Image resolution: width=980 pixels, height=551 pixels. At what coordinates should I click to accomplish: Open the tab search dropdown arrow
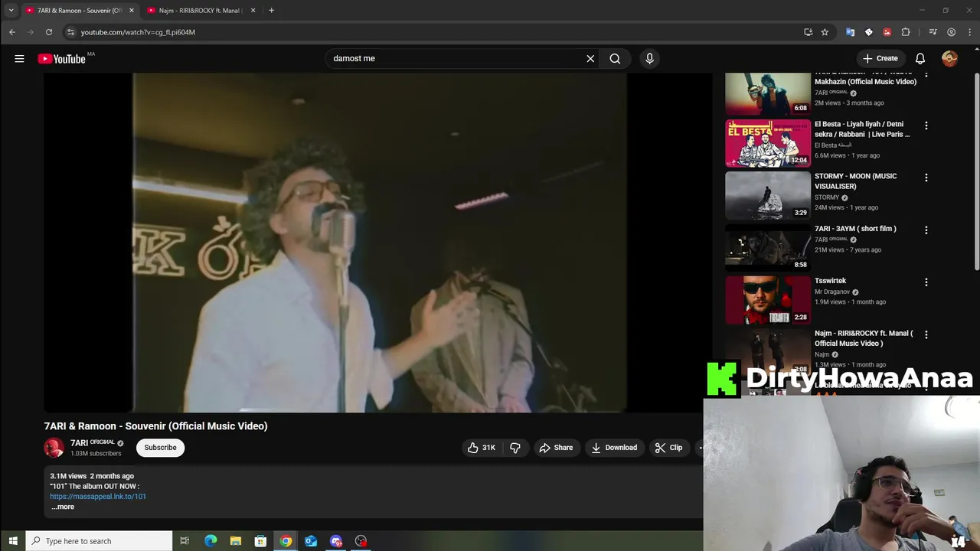11,10
